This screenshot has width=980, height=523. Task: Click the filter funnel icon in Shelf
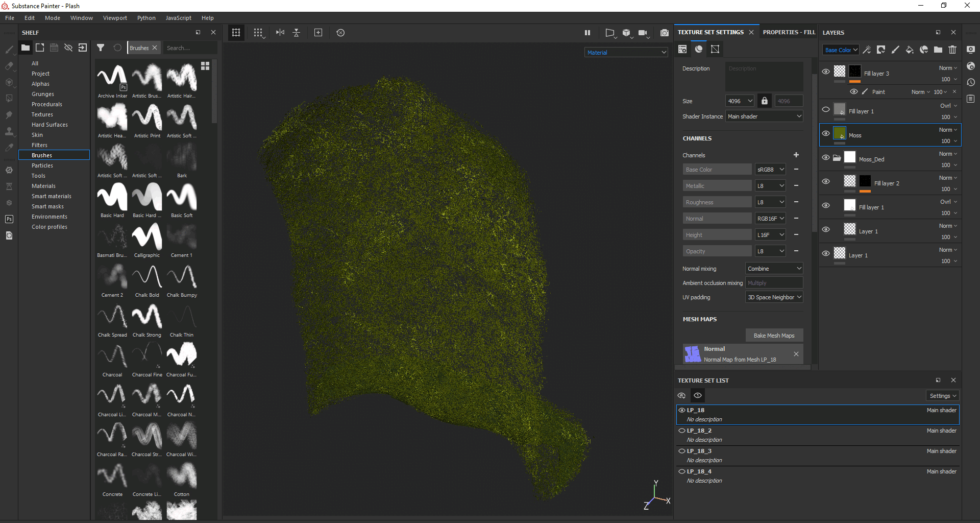coord(101,47)
